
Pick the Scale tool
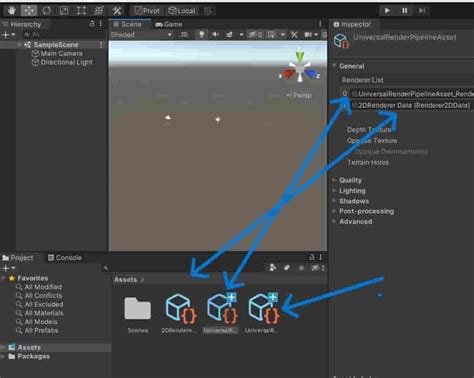coord(64,11)
